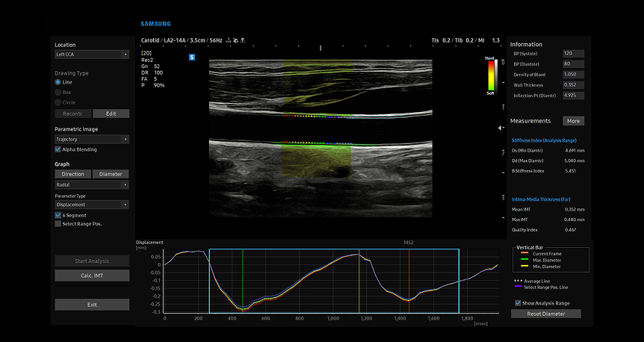Click the Edit button

[111, 114]
